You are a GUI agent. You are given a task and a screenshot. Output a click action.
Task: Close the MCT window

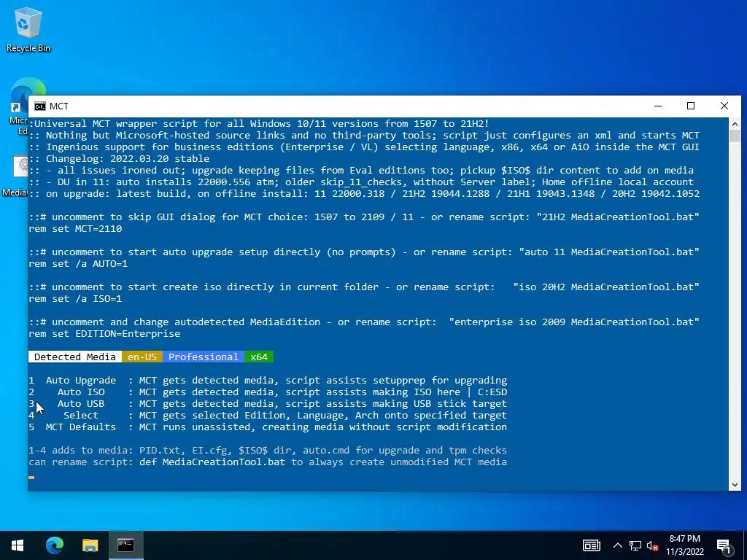point(724,106)
